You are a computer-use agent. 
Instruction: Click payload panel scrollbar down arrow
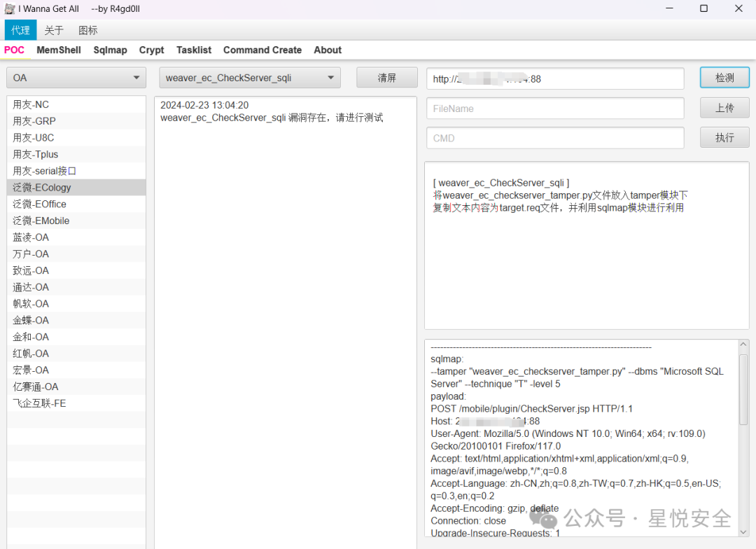[x=743, y=531]
